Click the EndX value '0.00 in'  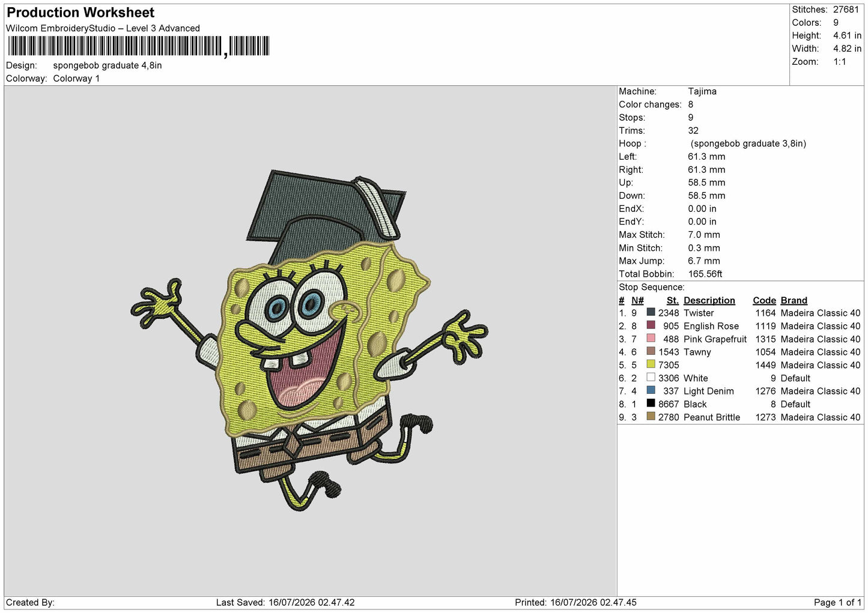coord(702,209)
